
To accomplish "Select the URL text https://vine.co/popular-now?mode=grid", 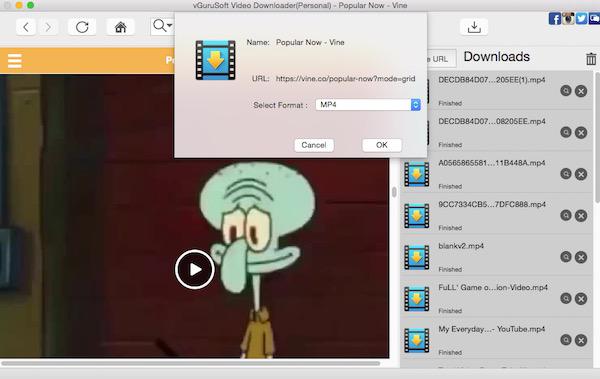I will [x=345, y=78].
